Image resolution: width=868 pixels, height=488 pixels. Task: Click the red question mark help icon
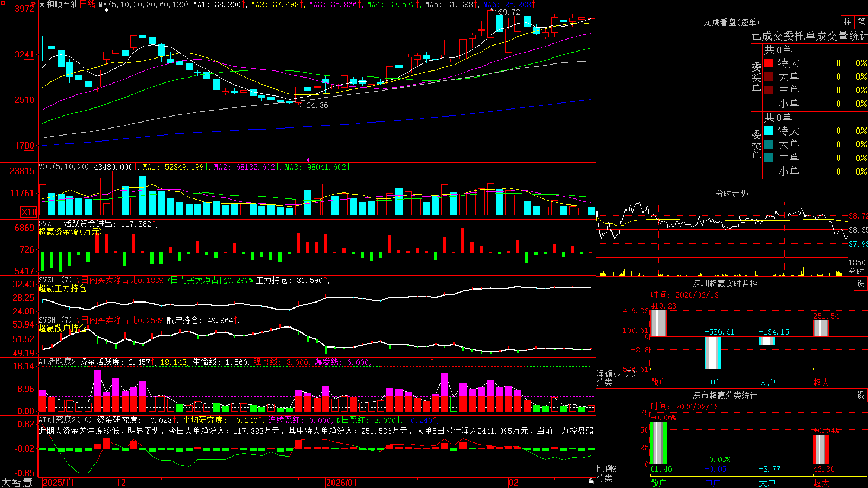pos(34,4)
